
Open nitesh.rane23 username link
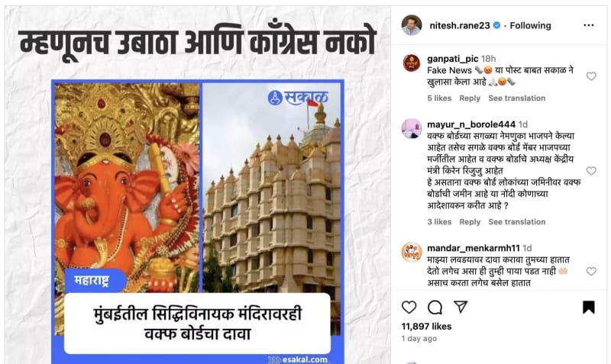coord(460,26)
